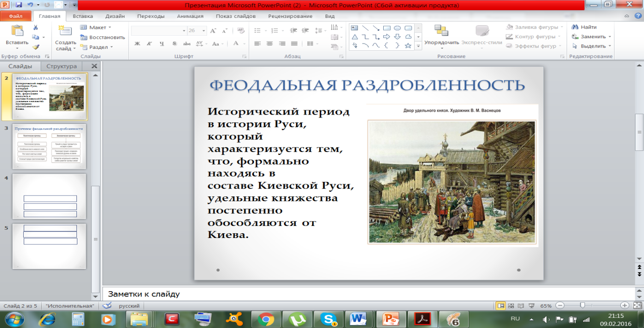Open the Заменить replace dropdown
This screenshot has width=644, height=328.
coord(591,37)
